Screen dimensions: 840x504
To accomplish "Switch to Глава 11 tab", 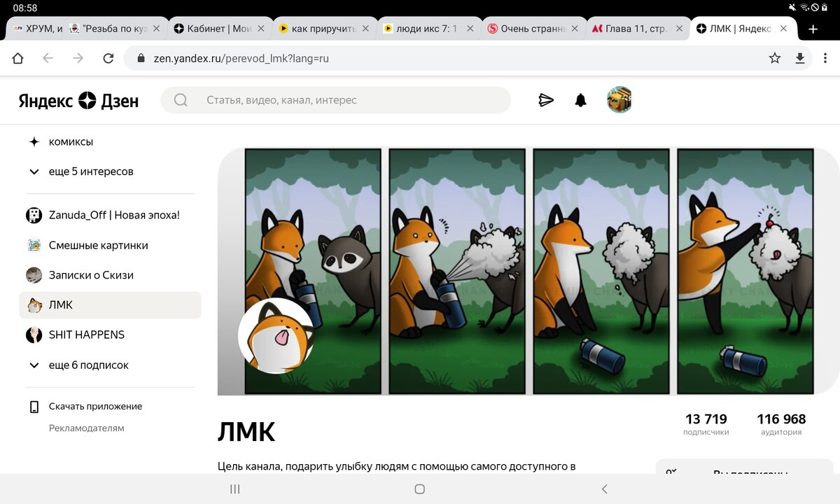I will click(636, 29).
